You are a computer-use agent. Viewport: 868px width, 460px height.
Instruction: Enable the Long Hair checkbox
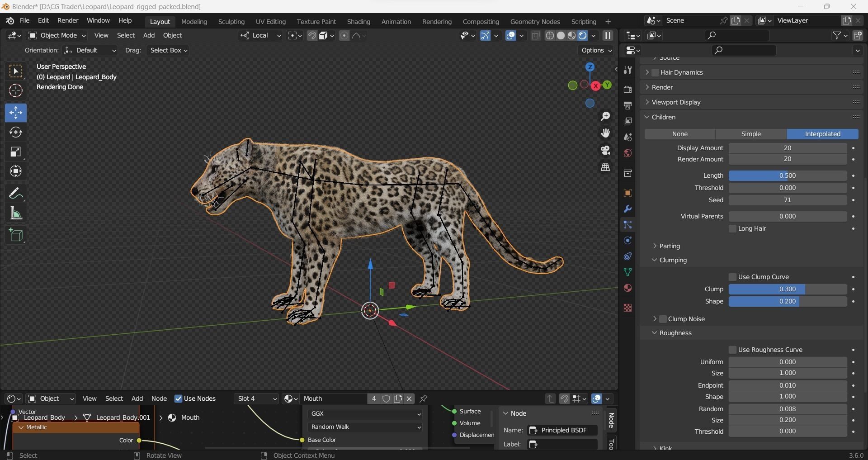(733, 228)
